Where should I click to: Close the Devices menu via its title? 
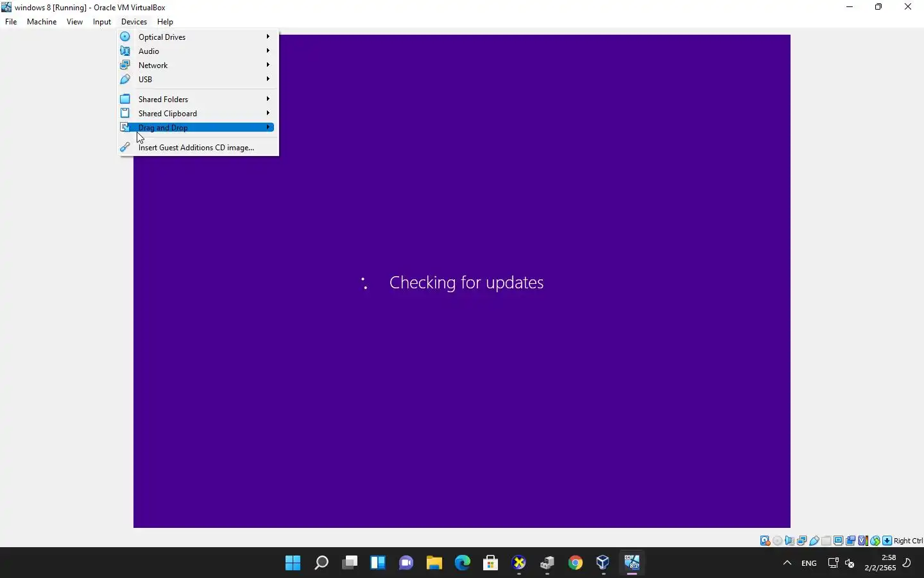click(134, 21)
